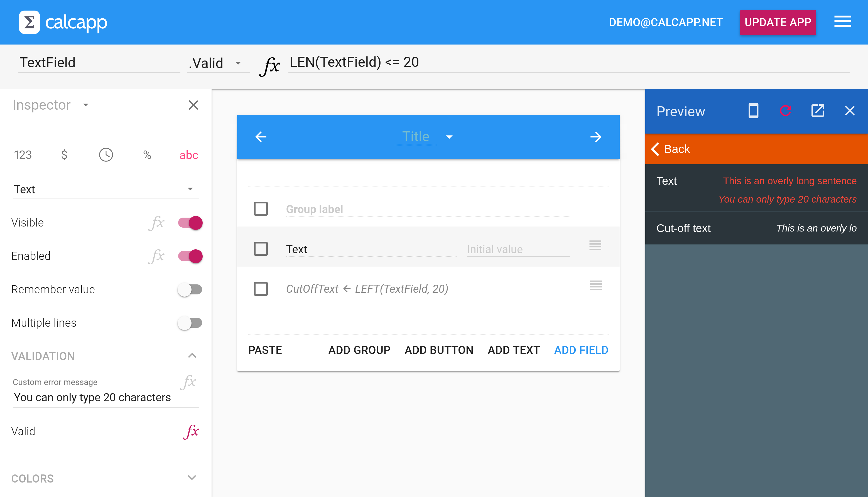Refresh the app preview
This screenshot has height=497, width=868.
click(786, 110)
